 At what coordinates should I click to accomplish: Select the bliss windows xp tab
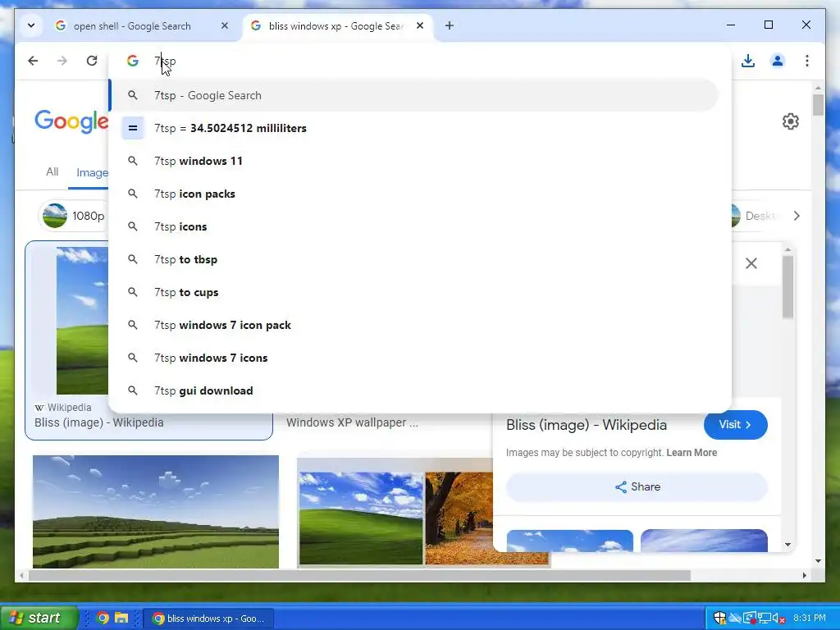335,25
